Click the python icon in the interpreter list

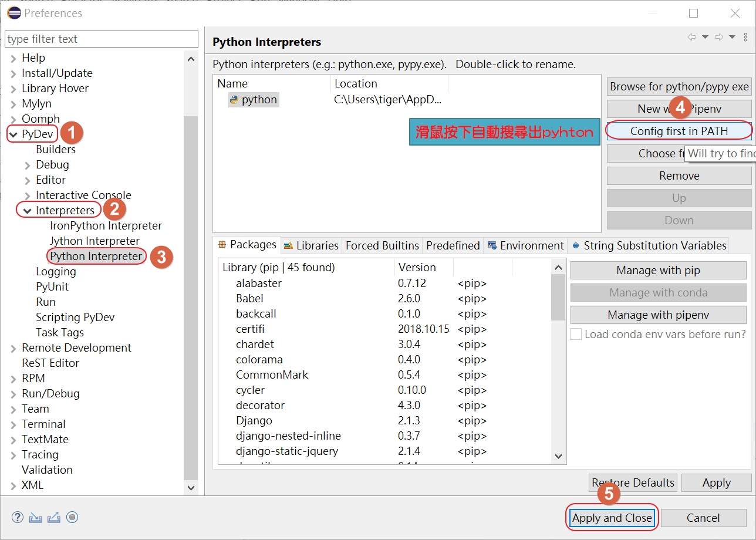click(234, 100)
